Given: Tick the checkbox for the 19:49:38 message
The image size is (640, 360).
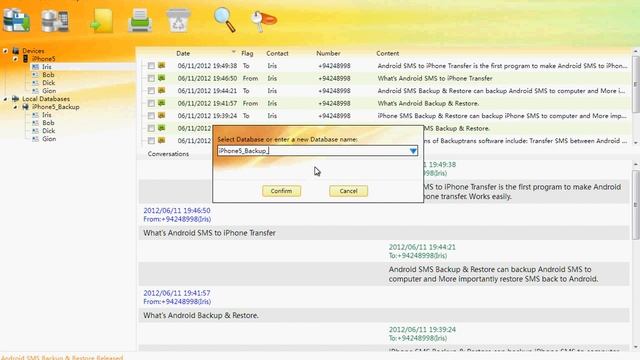Looking at the screenshot, I should point(151,66).
